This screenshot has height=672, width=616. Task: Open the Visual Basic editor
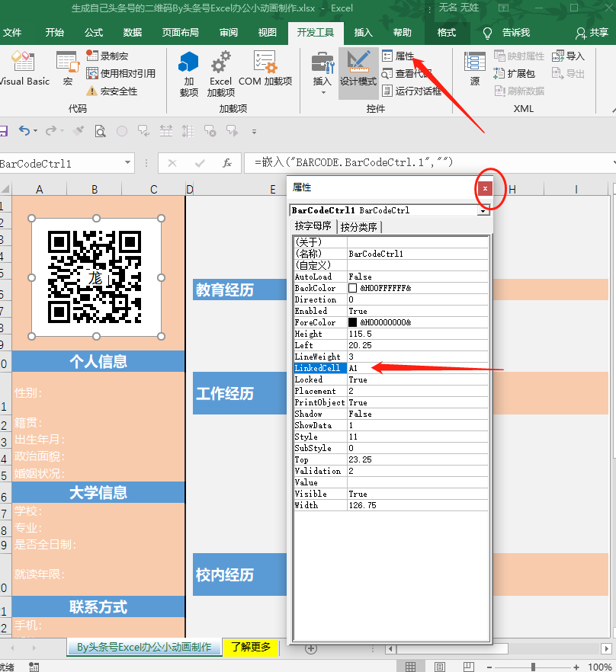click(24, 69)
